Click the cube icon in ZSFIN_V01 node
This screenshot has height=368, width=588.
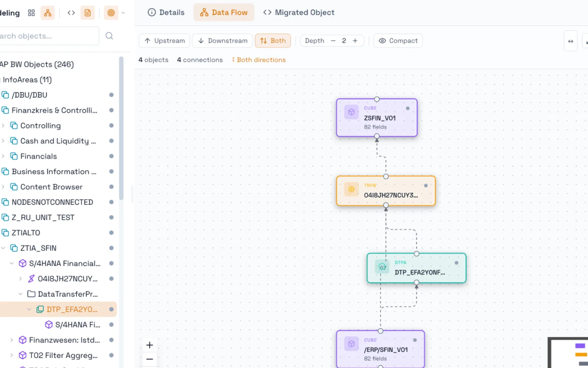[351, 112]
